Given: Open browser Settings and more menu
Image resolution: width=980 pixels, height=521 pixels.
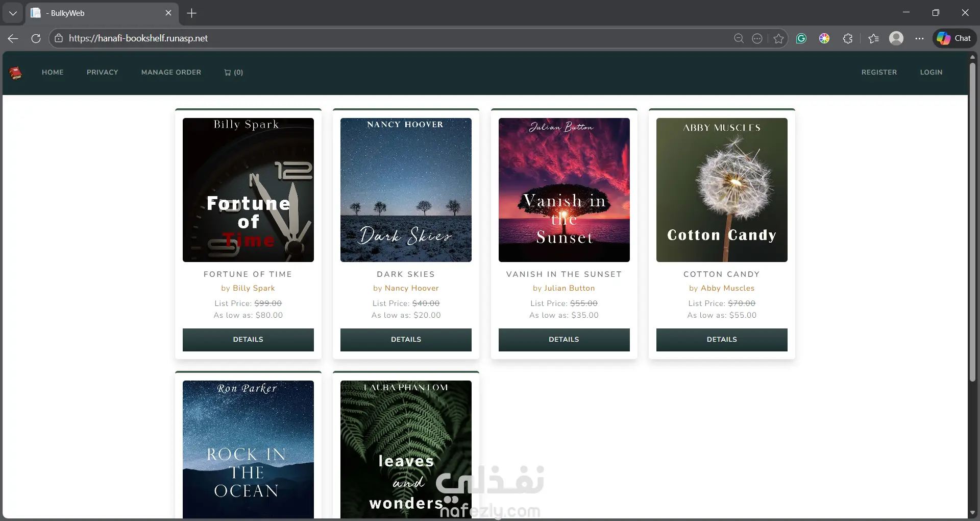Looking at the screenshot, I should point(919,38).
